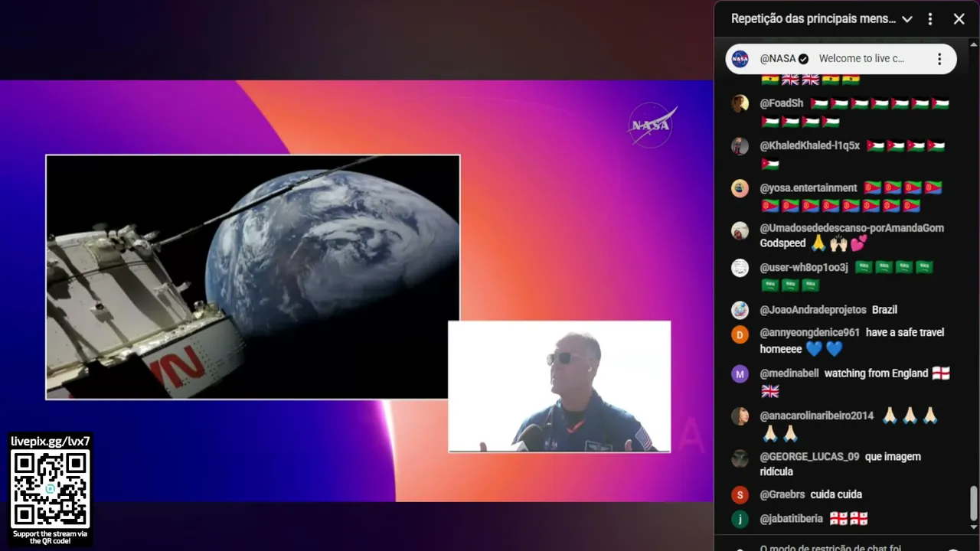This screenshot has height=551, width=980.
Task: Click the @yosa.entertainment profile avatar
Action: coord(740,188)
